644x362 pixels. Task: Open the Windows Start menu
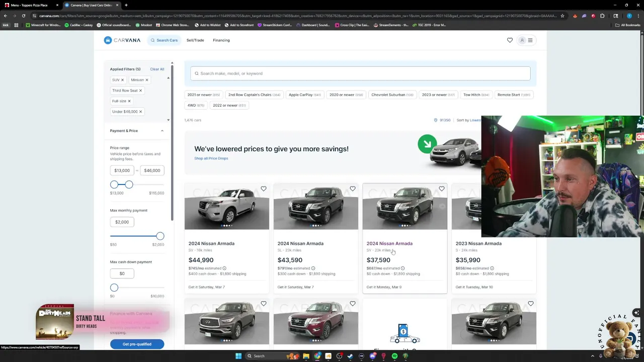tap(238, 356)
